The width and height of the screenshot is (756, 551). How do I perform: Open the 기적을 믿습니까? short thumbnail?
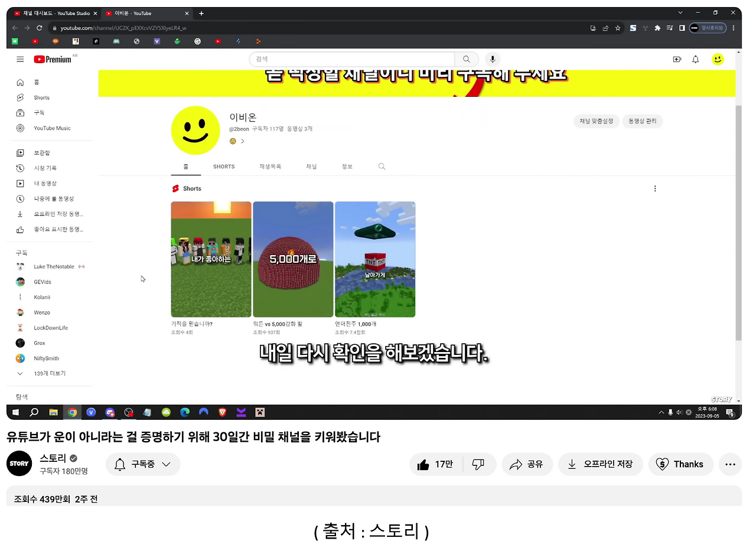point(211,259)
